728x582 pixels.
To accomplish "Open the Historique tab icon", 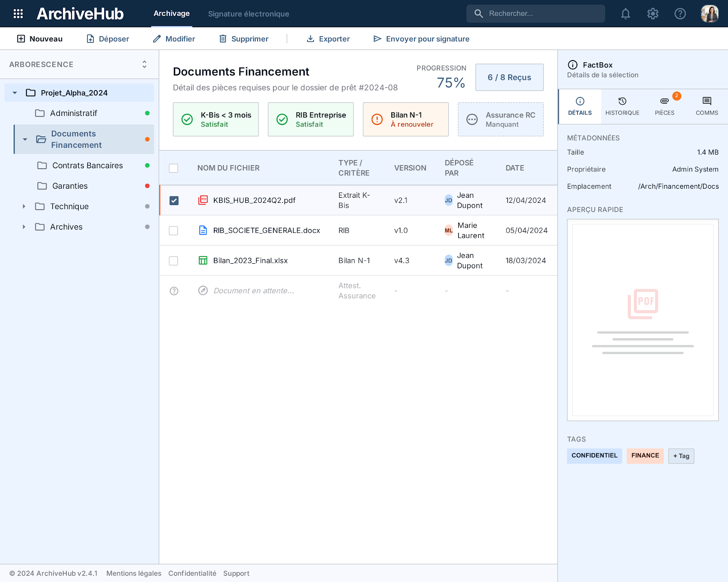I will coord(622,101).
